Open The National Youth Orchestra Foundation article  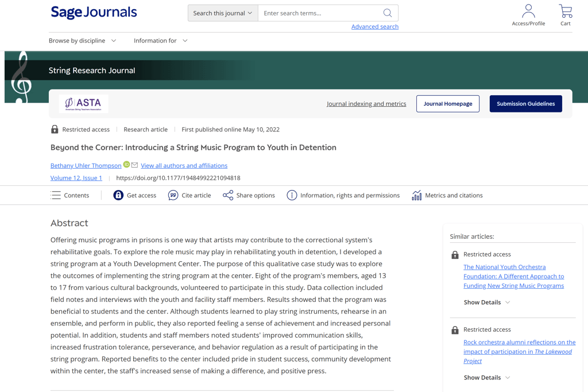click(x=514, y=276)
